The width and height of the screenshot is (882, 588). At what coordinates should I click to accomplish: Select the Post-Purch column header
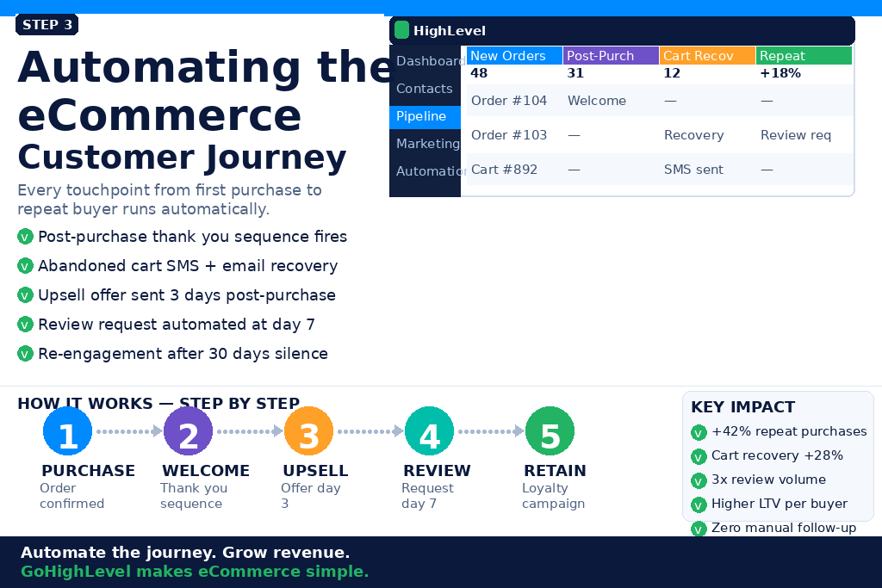[x=611, y=56]
